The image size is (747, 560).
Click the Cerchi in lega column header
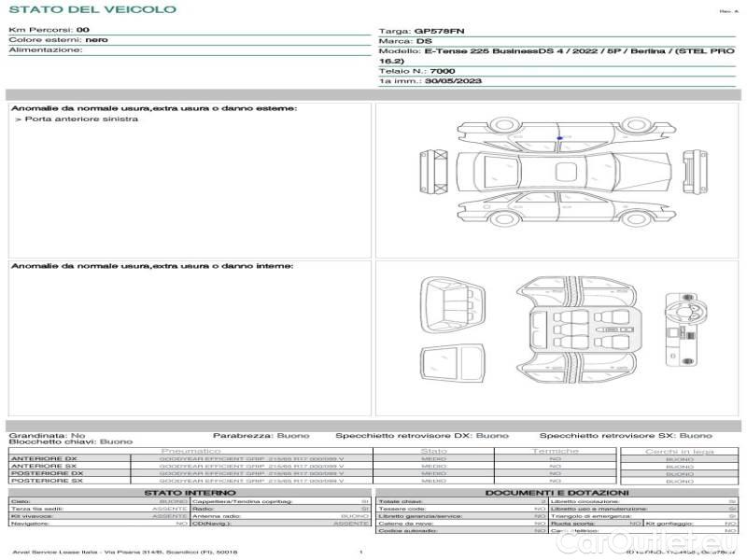point(679,451)
